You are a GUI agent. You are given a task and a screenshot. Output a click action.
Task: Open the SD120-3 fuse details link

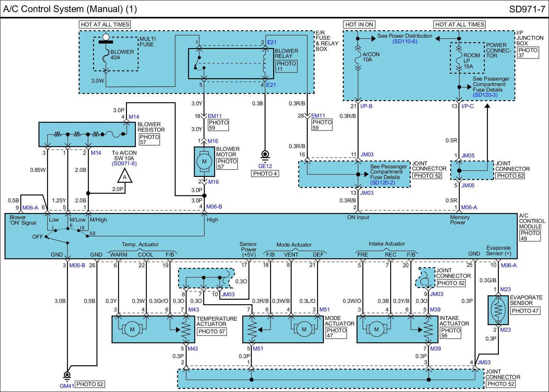[485, 95]
